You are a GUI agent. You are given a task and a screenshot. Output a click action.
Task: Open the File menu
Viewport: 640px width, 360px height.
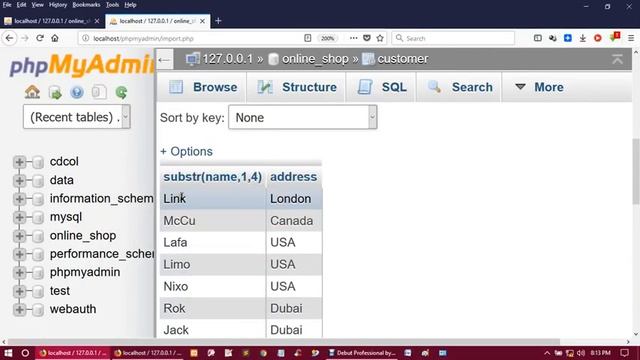tap(7, 5)
